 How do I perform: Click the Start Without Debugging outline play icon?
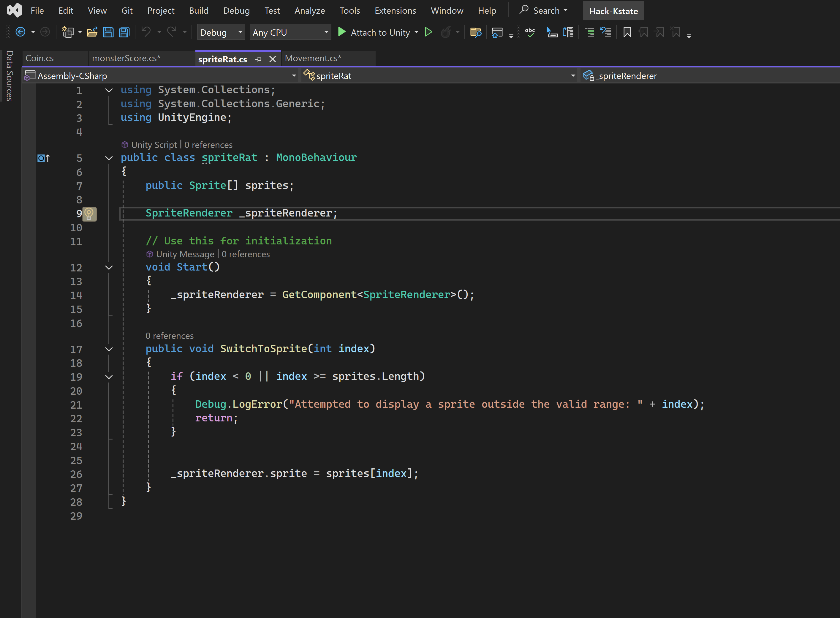(x=428, y=32)
